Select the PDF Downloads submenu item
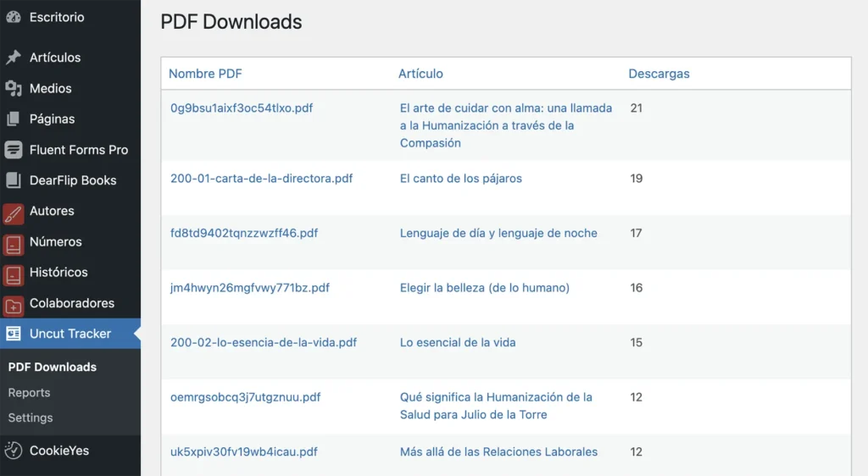 pos(52,367)
